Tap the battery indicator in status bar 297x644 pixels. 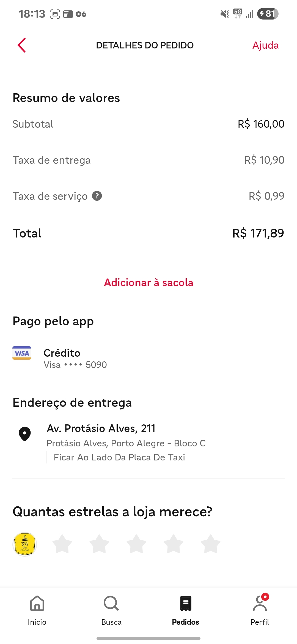(268, 14)
